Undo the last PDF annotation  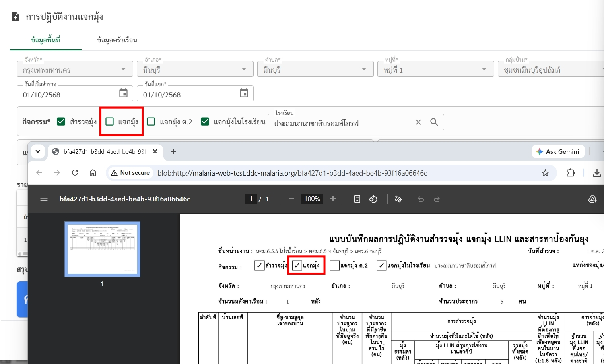[x=421, y=199]
